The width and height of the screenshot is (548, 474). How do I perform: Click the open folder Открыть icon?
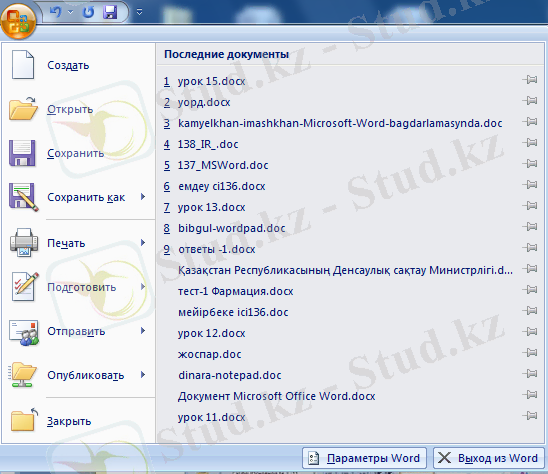point(23,109)
